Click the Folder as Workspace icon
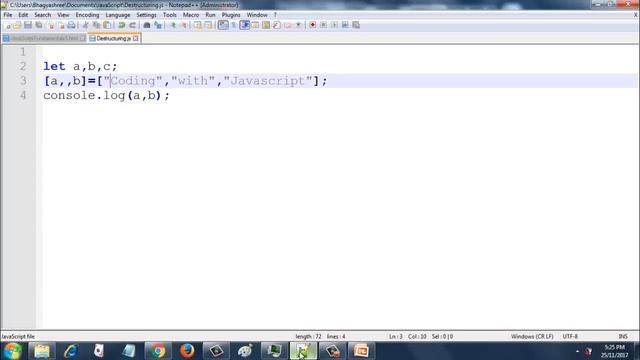This screenshot has width=640, height=360. 287,25
